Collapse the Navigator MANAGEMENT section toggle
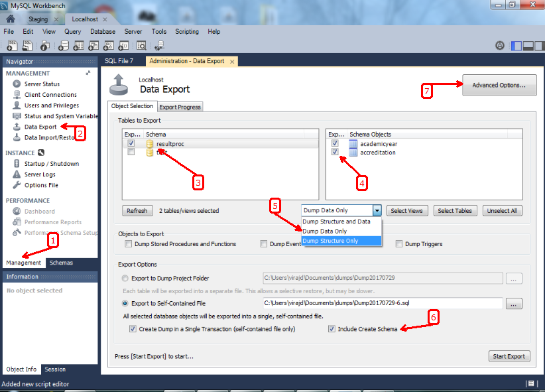This screenshot has height=392, width=545. 88,73
